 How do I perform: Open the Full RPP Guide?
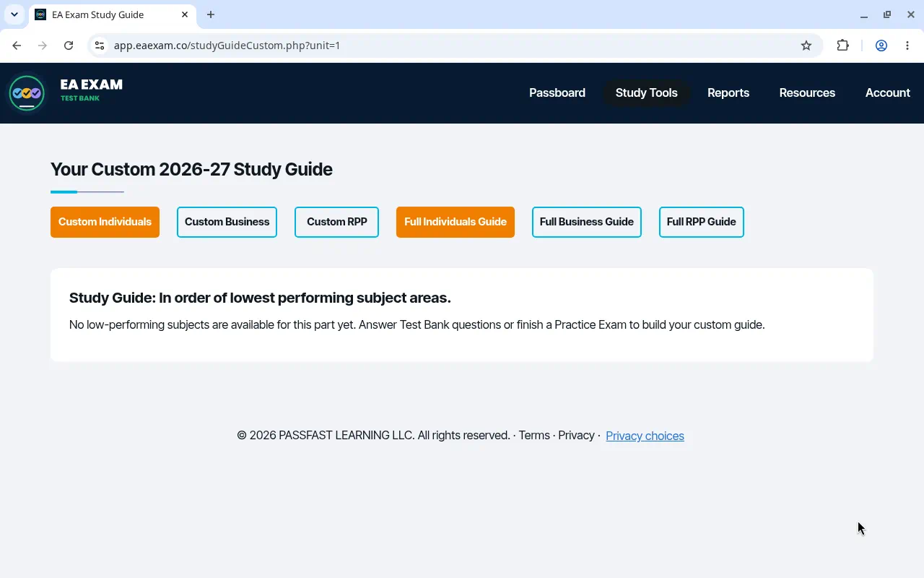pos(702,222)
